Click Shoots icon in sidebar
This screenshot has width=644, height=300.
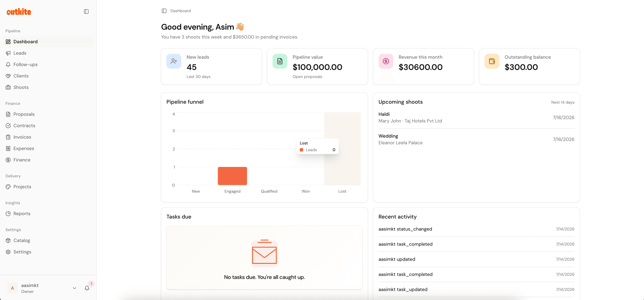point(8,87)
